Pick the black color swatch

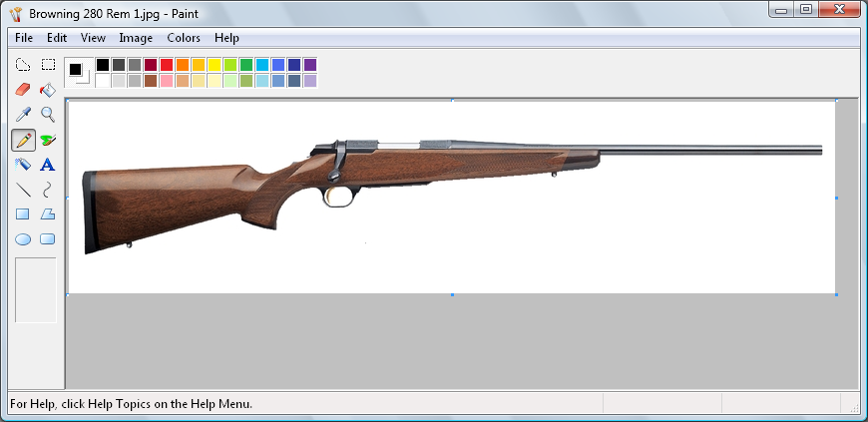click(x=103, y=65)
